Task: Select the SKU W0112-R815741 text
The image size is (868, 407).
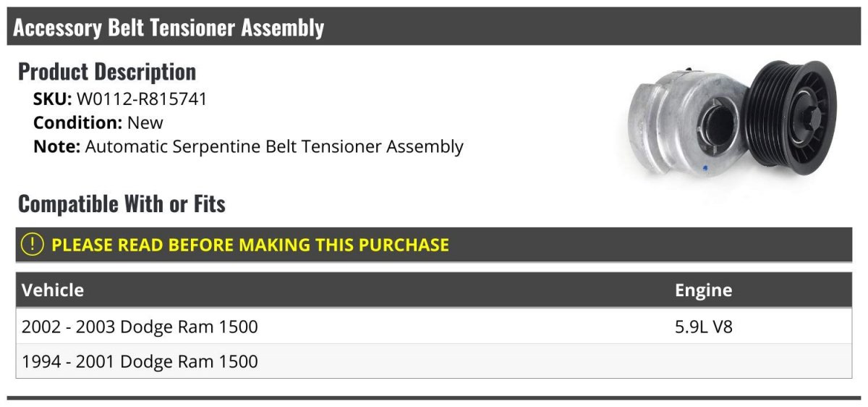Action: (x=120, y=99)
